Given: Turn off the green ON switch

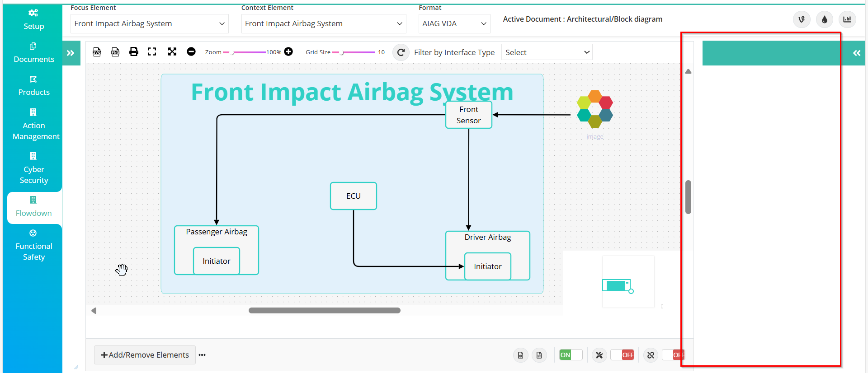Looking at the screenshot, I should coord(571,355).
